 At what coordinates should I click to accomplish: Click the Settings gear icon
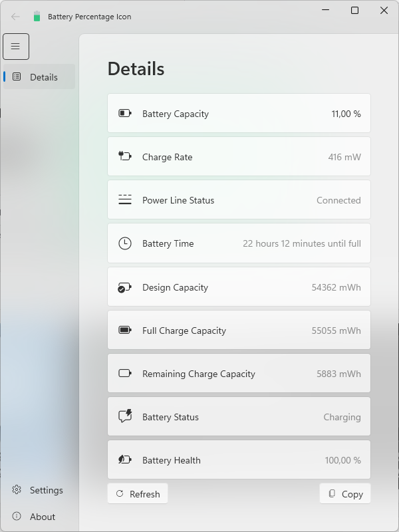pos(16,489)
